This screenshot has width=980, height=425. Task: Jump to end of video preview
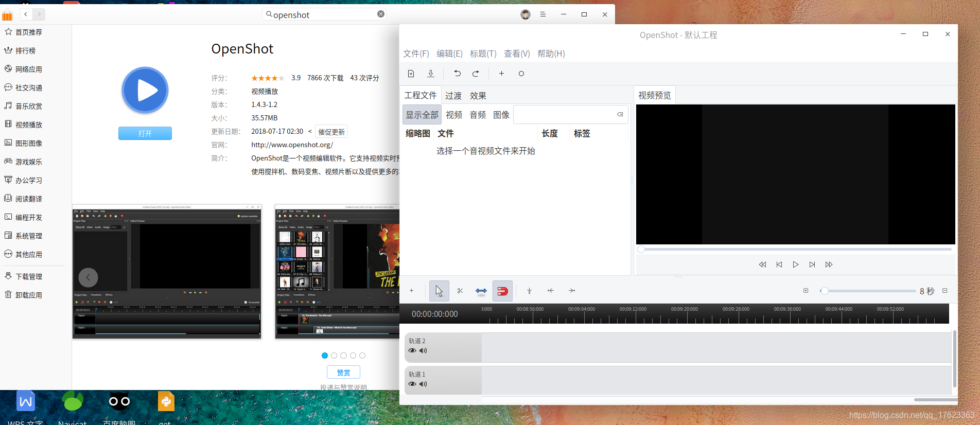812,264
